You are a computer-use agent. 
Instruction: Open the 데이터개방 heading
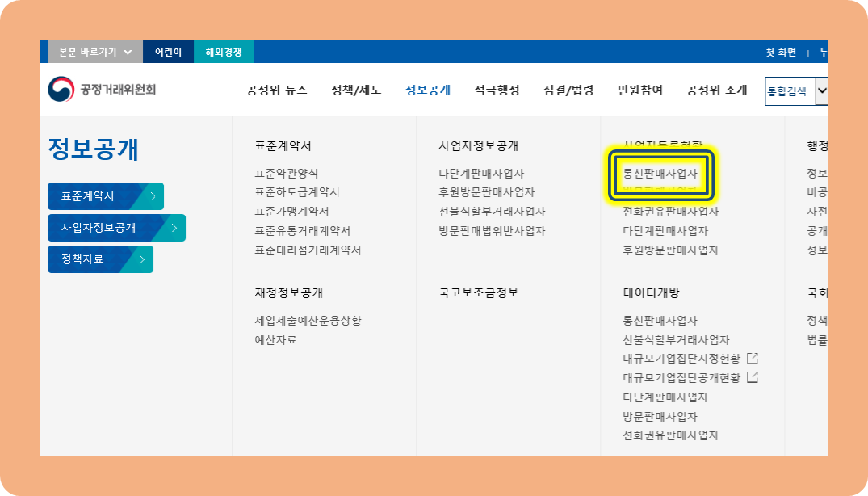point(651,293)
